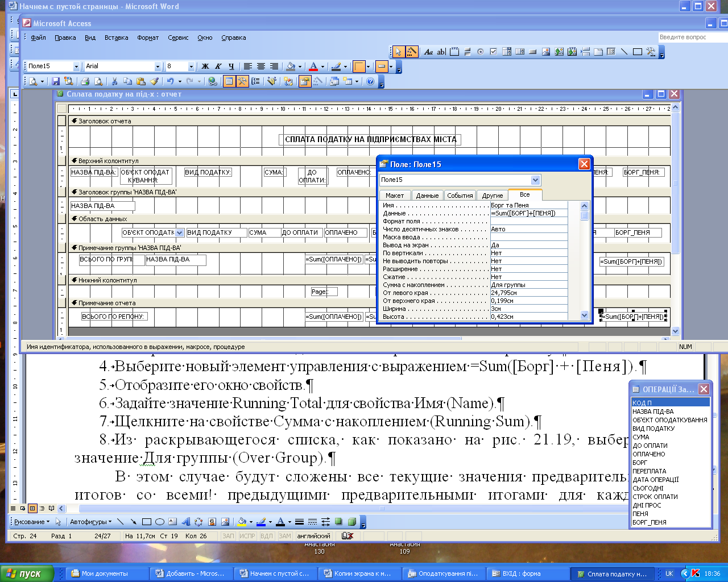Click the properties window vertical scrollbar down arrow

tap(584, 315)
